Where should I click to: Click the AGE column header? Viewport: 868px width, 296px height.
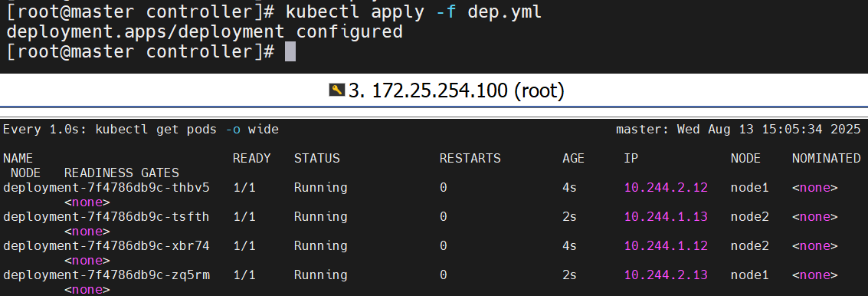point(574,159)
